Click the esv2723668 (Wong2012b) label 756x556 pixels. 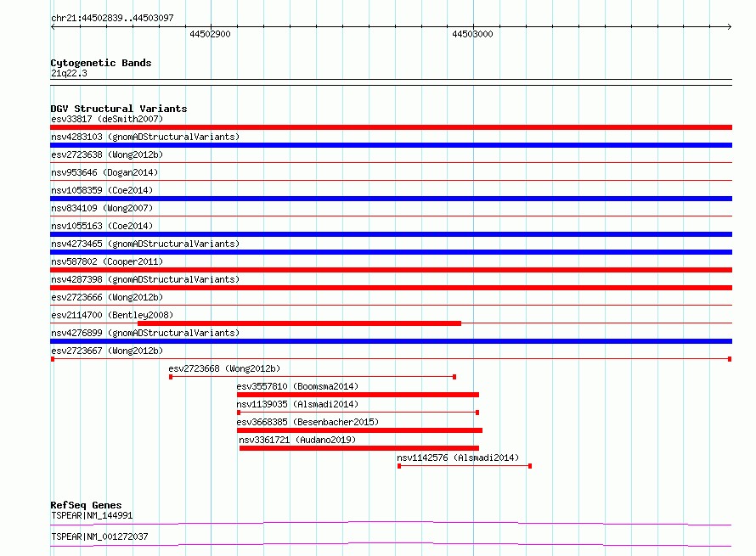pyautogui.click(x=224, y=368)
